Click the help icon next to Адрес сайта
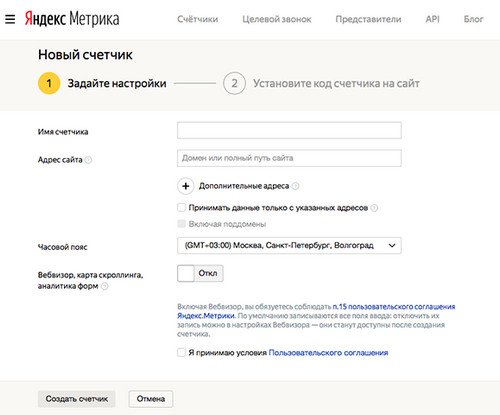The image size is (500, 415). 88,160
